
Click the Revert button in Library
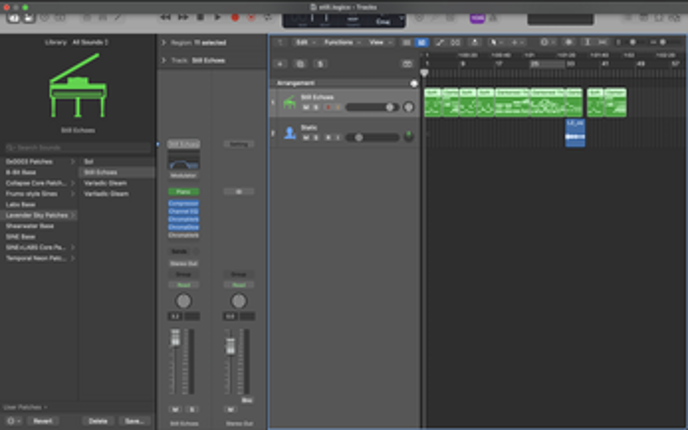[x=42, y=421]
